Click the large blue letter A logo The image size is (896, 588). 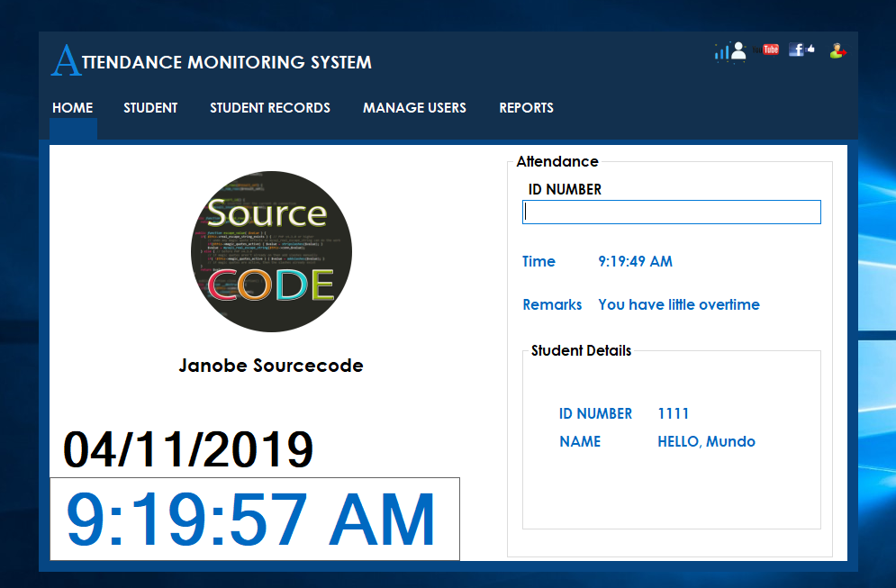click(x=67, y=60)
